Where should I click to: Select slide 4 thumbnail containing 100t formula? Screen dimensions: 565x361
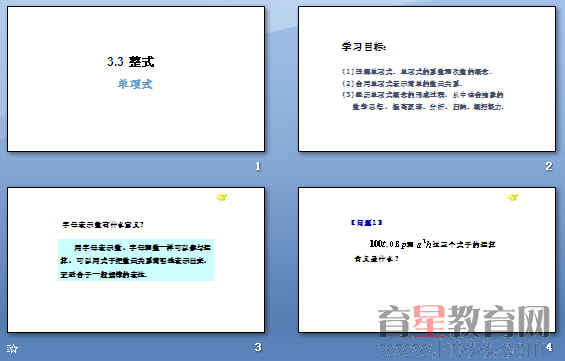pos(427,260)
